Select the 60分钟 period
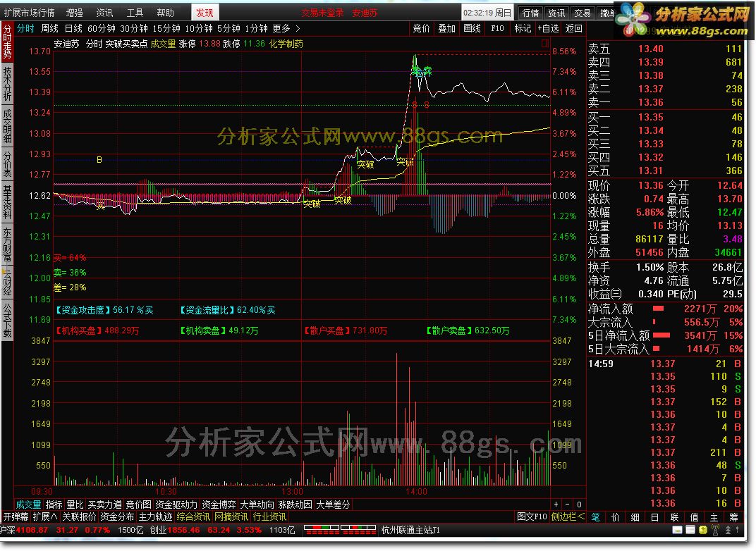Screen dimensions: 756x551 (102, 28)
